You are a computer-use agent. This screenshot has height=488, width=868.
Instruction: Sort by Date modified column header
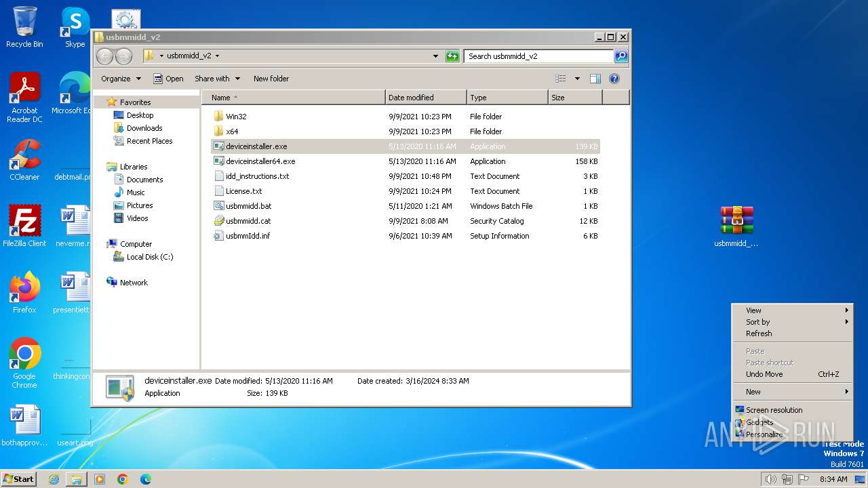pyautogui.click(x=426, y=98)
